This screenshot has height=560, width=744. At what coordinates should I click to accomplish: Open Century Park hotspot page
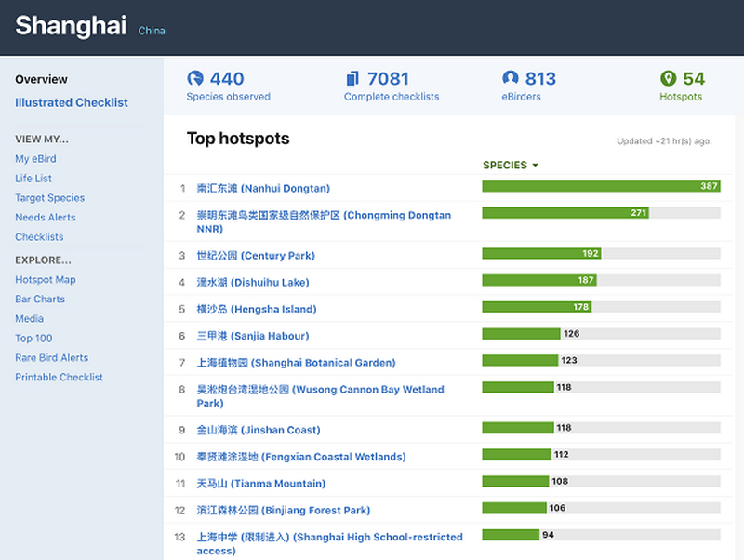[x=256, y=255]
